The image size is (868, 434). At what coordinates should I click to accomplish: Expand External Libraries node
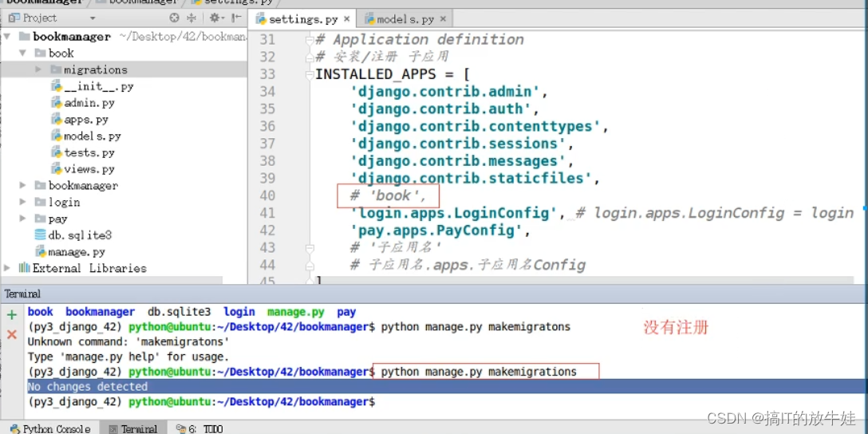click(6, 268)
